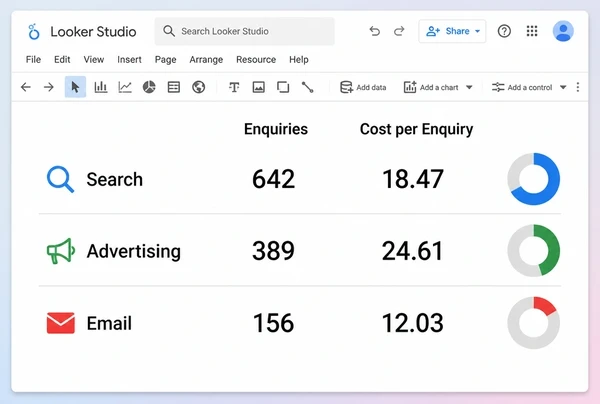Select the red Email donut chart

click(x=533, y=323)
